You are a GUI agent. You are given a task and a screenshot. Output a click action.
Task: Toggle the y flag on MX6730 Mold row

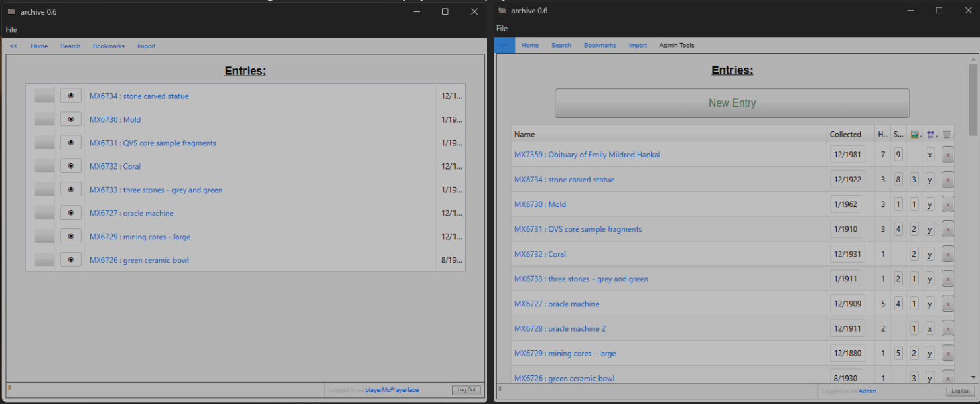930,204
